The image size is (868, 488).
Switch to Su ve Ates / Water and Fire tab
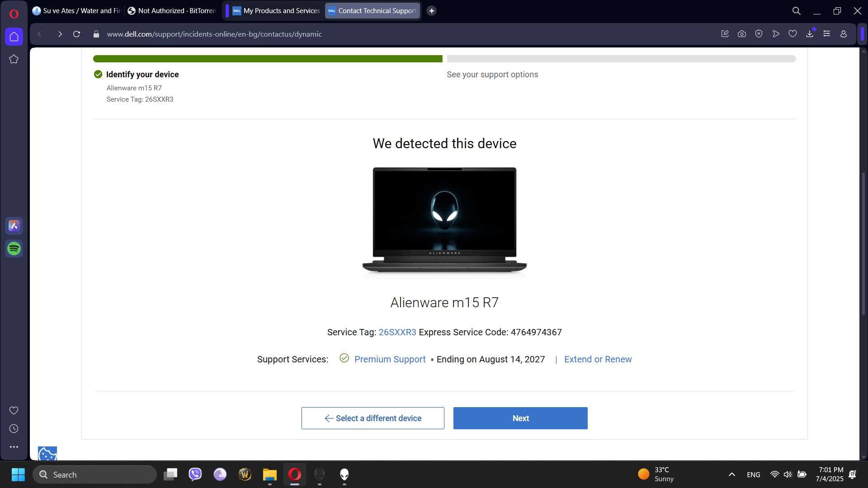[77, 11]
